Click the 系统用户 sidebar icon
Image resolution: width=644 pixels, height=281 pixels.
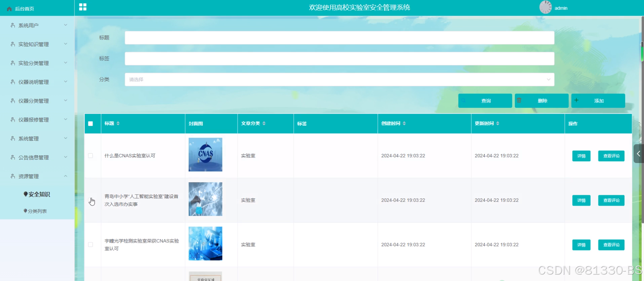(13, 25)
